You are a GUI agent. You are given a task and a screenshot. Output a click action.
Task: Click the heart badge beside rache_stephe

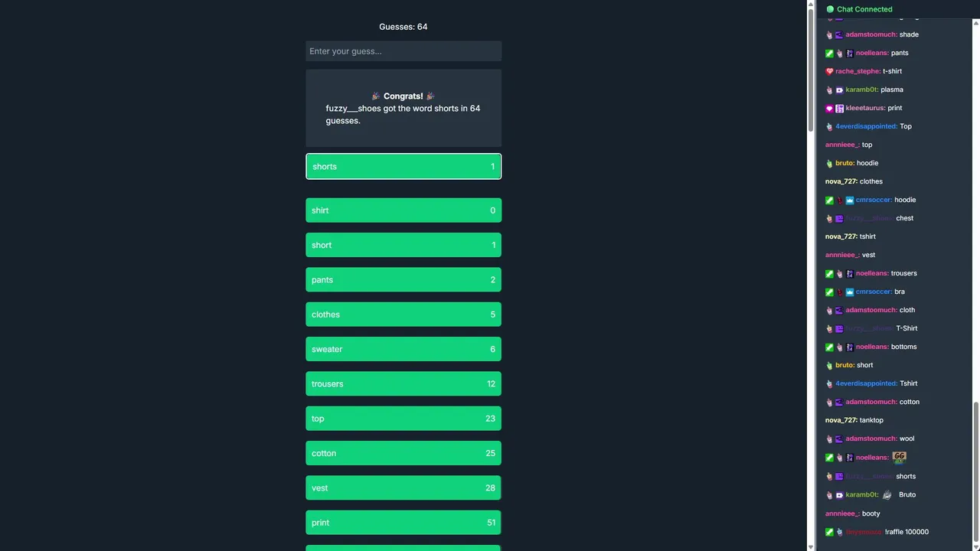click(x=829, y=71)
